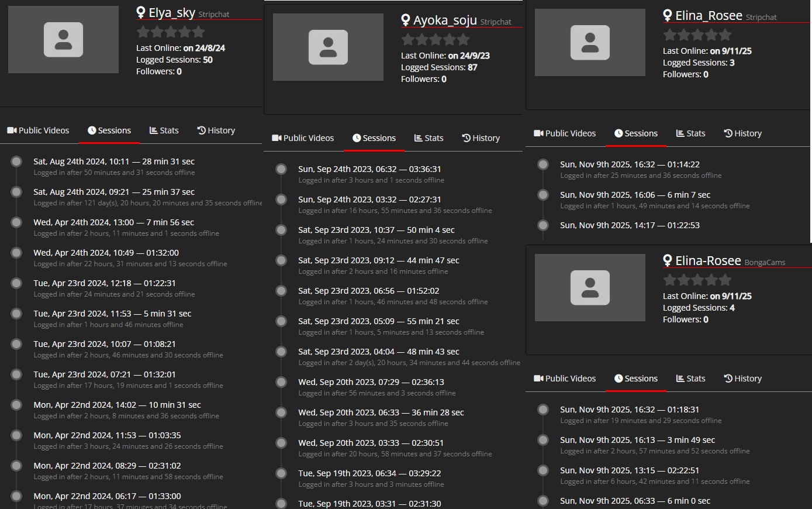The height and width of the screenshot is (509, 812).
Task: Open Public Videos tab in Elya_sky panel
Action: point(38,130)
